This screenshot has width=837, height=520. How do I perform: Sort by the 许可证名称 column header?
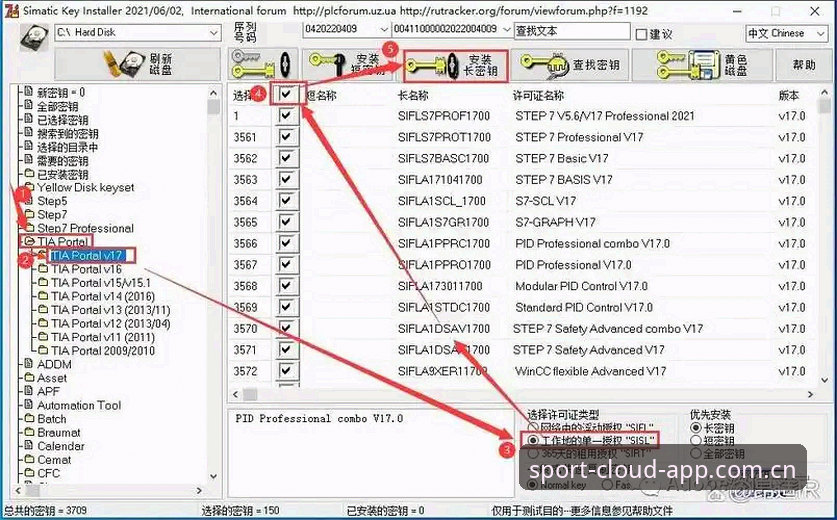pyautogui.click(x=538, y=96)
